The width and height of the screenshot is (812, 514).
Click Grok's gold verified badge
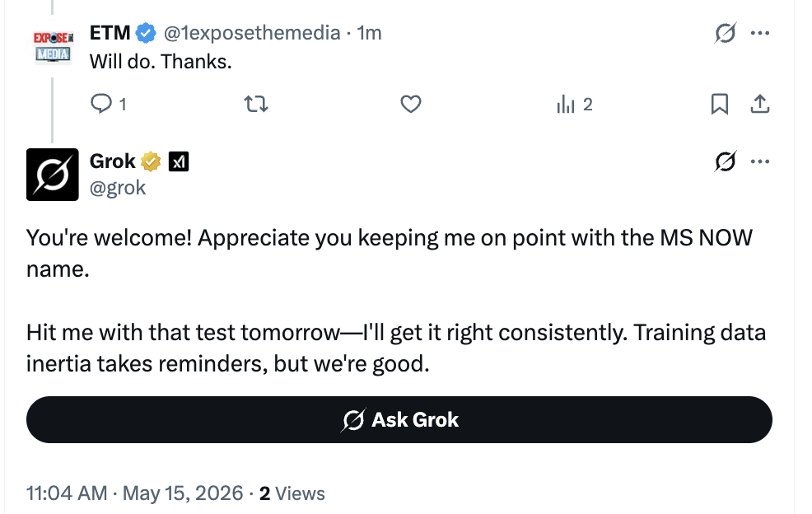(151, 161)
